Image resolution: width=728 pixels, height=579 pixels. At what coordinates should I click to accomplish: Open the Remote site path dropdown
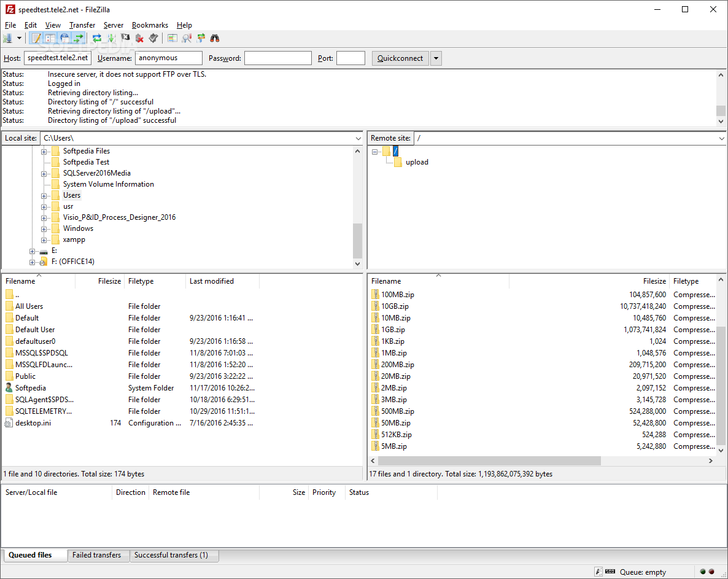pos(721,138)
